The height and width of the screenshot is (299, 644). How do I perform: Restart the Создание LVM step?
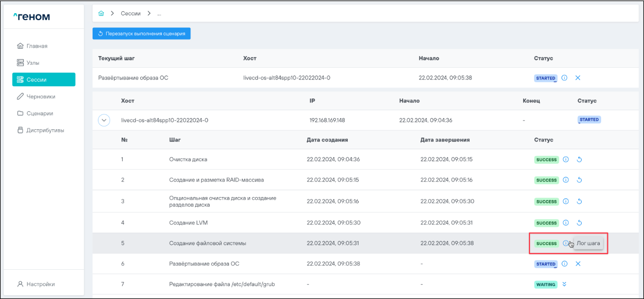(x=579, y=223)
